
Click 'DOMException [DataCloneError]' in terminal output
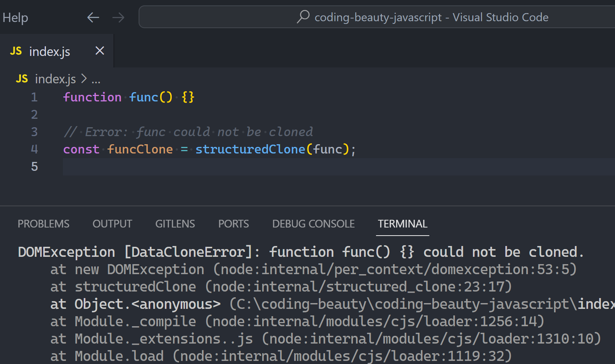[x=135, y=252]
